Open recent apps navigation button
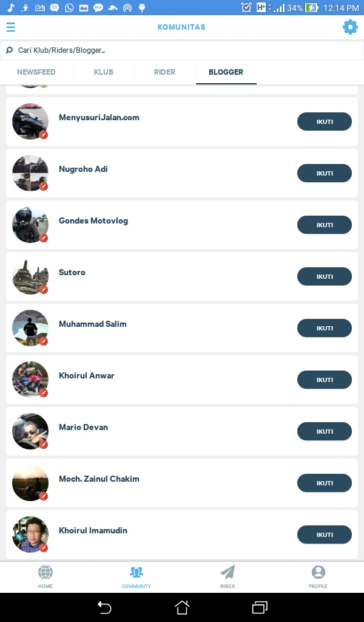Viewport: 364px width, 622px height. click(260, 607)
